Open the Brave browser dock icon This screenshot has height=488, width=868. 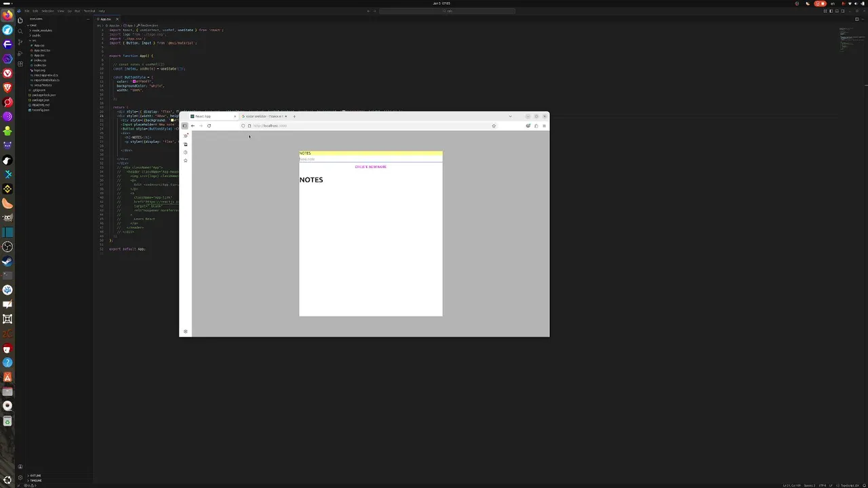point(7,87)
